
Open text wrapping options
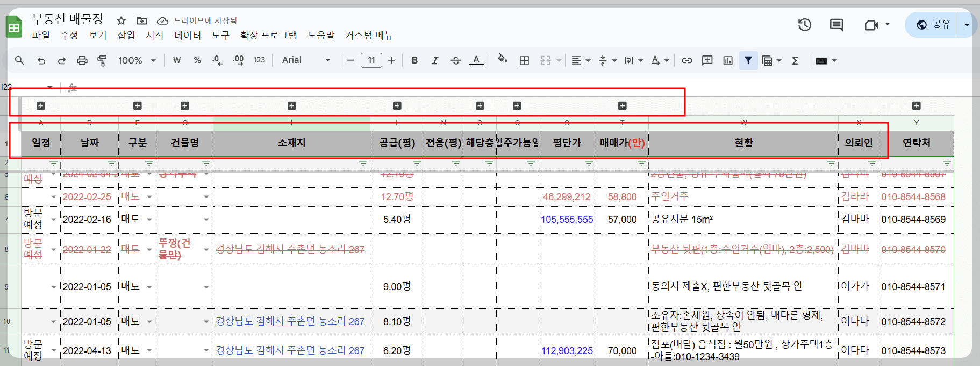[x=633, y=60]
